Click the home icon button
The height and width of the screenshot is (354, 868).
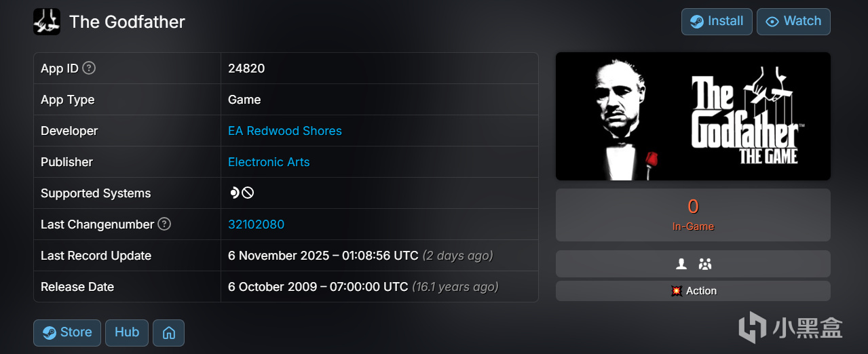tap(168, 333)
